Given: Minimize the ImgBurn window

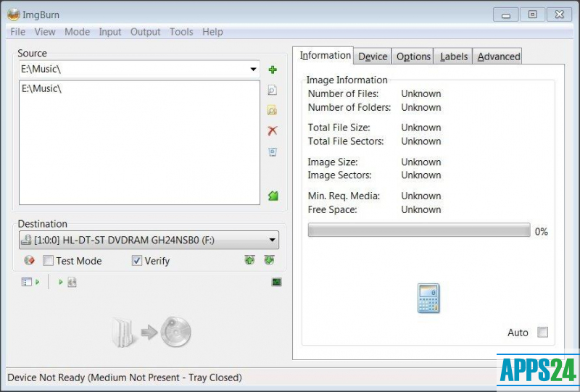Looking at the screenshot, I should pyautogui.click(x=505, y=14).
